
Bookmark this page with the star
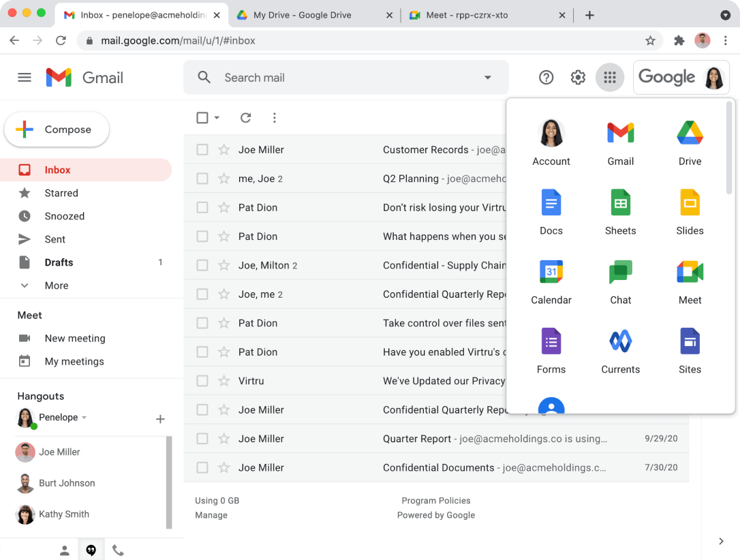pos(650,41)
